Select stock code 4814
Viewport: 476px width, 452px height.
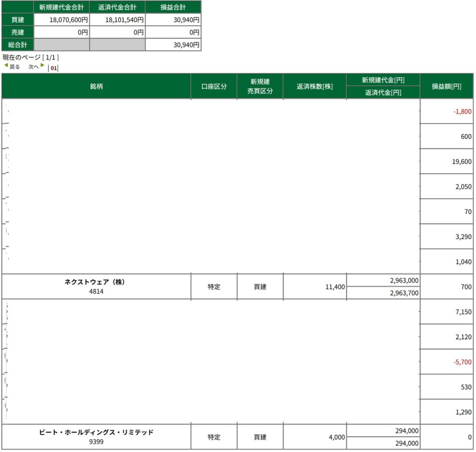coord(96,292)
